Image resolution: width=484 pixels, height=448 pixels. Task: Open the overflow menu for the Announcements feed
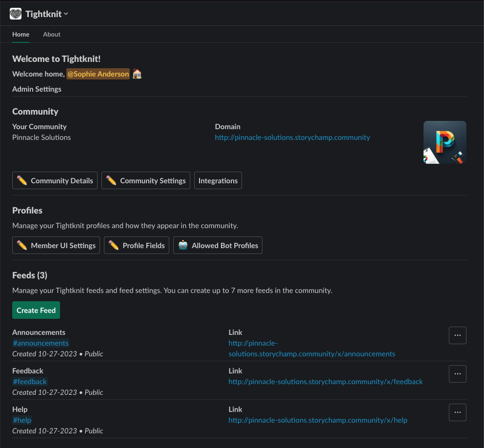[457, 335]
